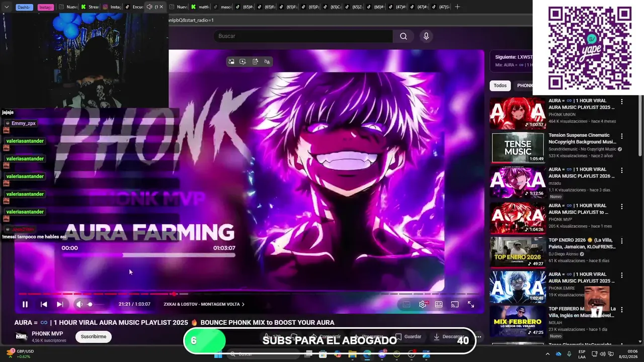Switch to the Encue TikTok browser tab
This screenshot has height=362, width=644.
(x=134, y=7)
